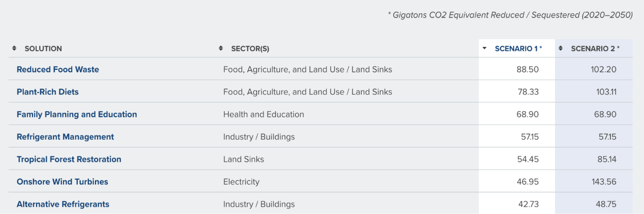Image resolution: width=644 pixels, height=214 pixels.
Task: Open the Plant-Rich Diets solution link
Action: tap(47, 92)
